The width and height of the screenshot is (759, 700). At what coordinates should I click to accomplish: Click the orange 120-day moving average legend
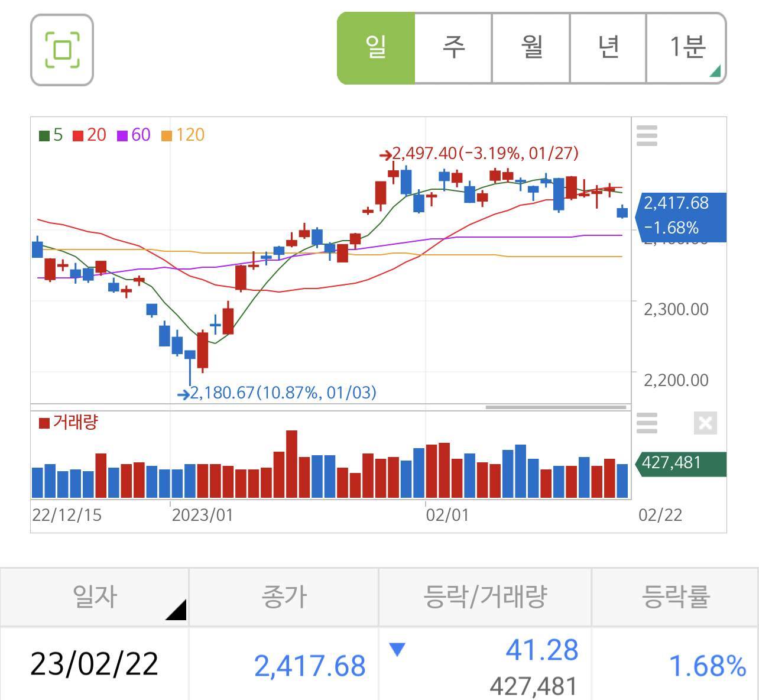pos(183,135)
